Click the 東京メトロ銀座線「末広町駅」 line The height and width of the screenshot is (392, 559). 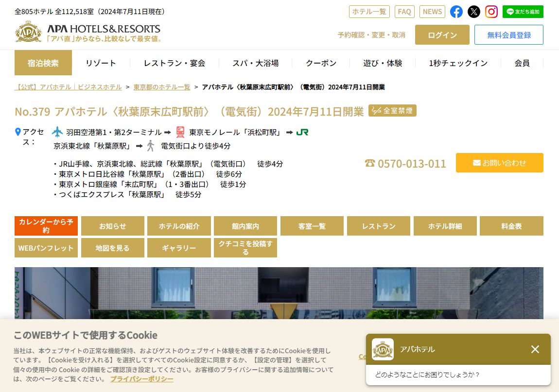[x=149, y=184]
